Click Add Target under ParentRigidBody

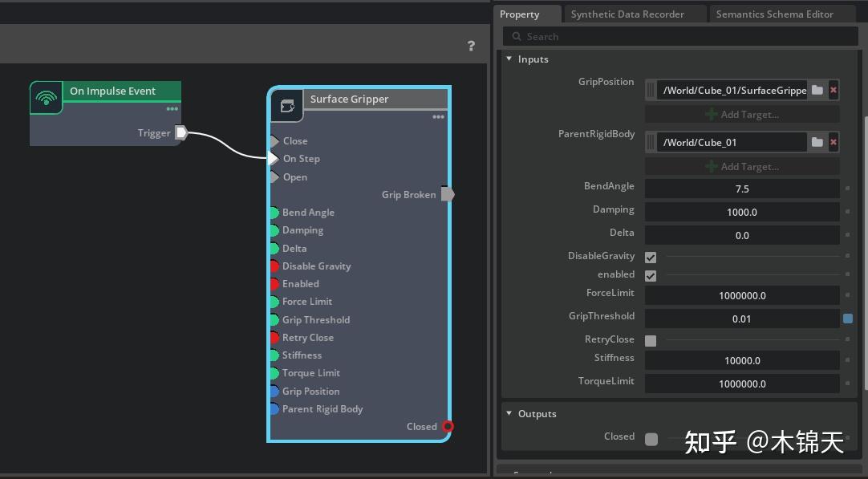[x=742, y=166]
